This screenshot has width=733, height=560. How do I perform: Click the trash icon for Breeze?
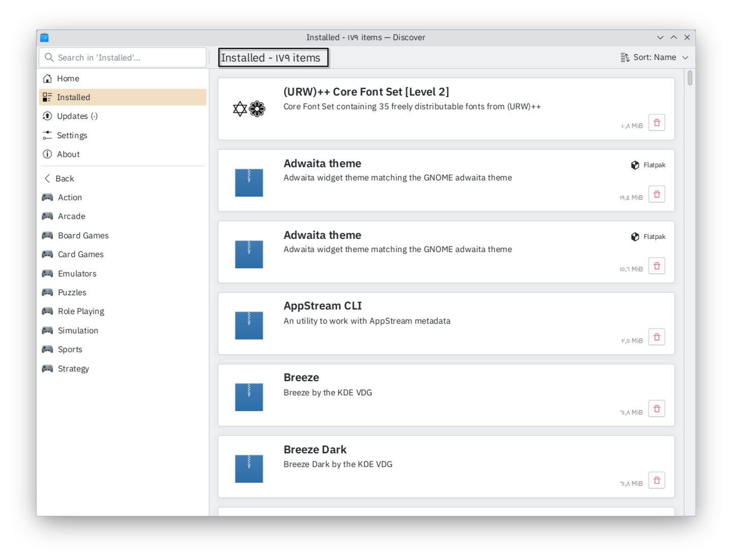pos(657,409)
